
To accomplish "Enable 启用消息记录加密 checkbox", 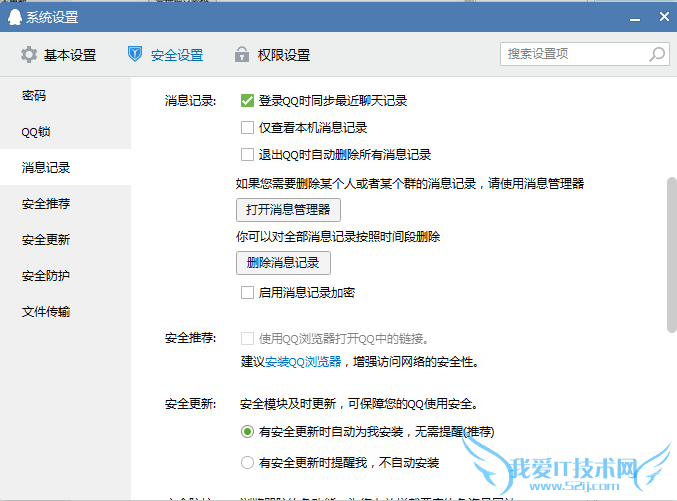I will [247, 293].
